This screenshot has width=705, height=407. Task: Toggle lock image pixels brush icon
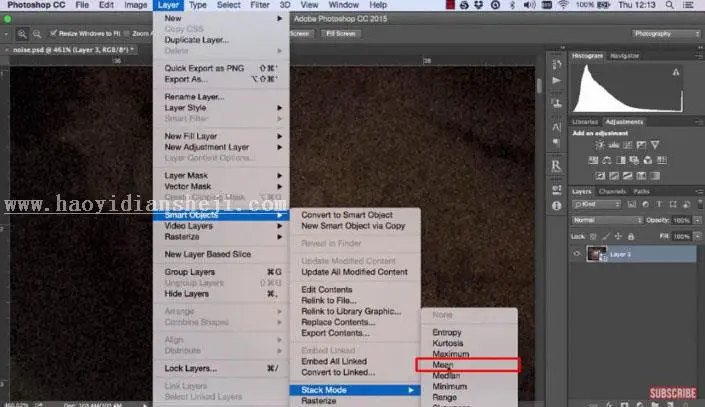[x=606, y=237]
